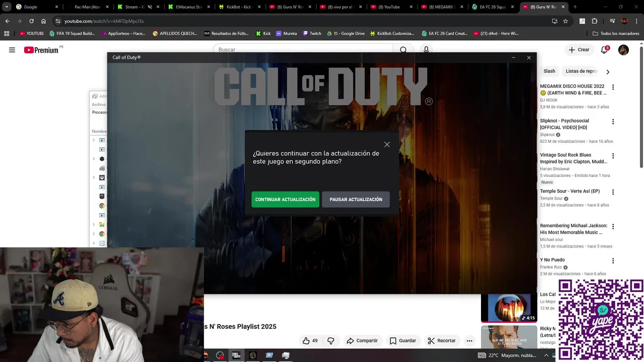Open more video actions ellipsis
This screenshot has height=362, width=644.
tap(469, 340)
